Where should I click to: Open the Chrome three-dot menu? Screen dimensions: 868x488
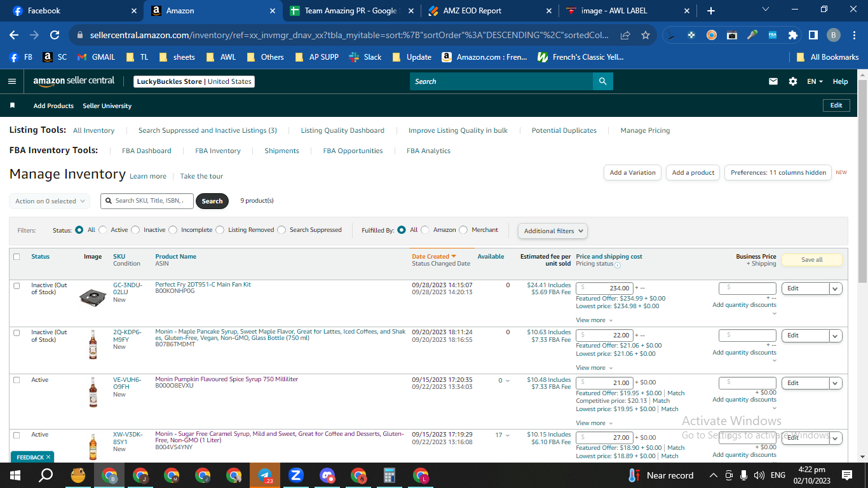pyautogui.click(x=854, y=36)
